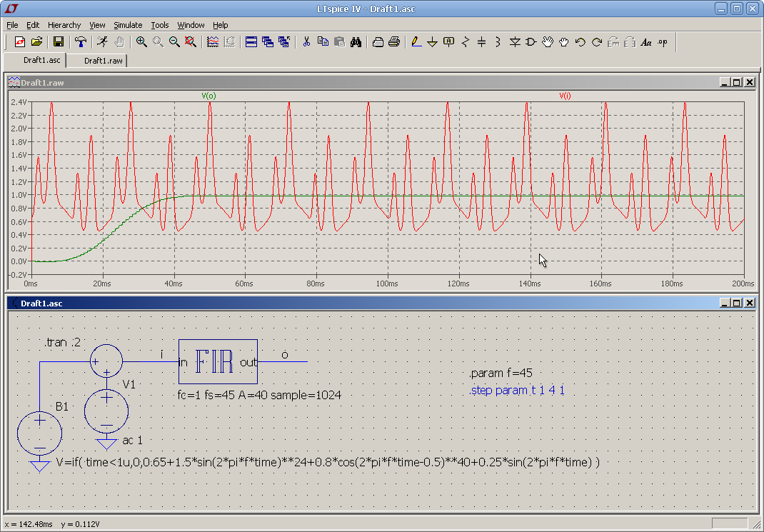Click the Zoom In magnifier icon
The width and height of the screenshot is (764, 532).
[141, 42]
